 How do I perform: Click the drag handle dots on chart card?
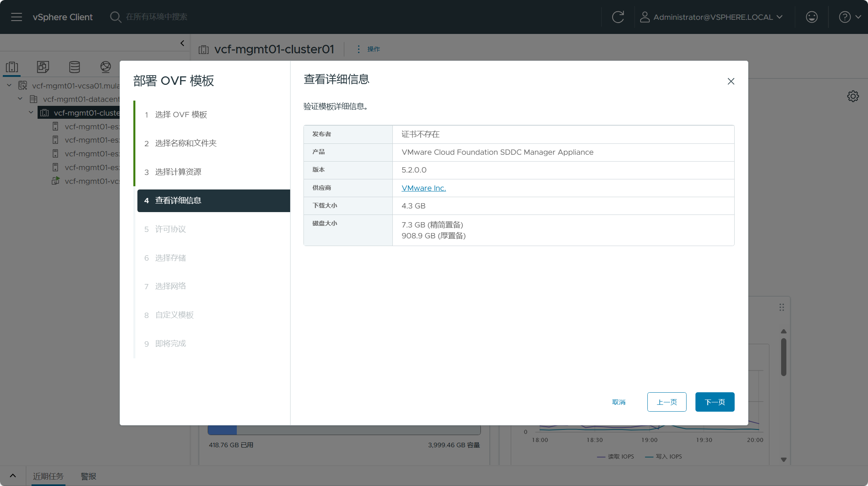coord(782,307)
